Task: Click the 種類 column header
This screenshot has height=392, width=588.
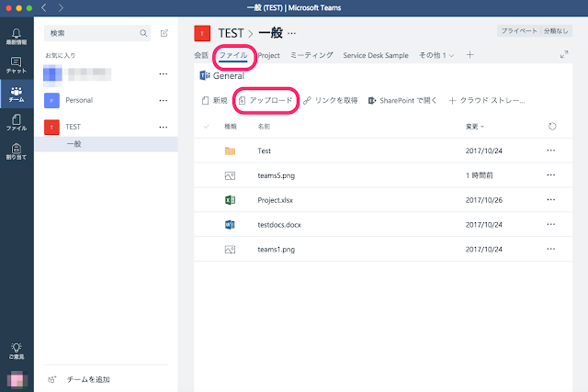Action: coord(231,127)
